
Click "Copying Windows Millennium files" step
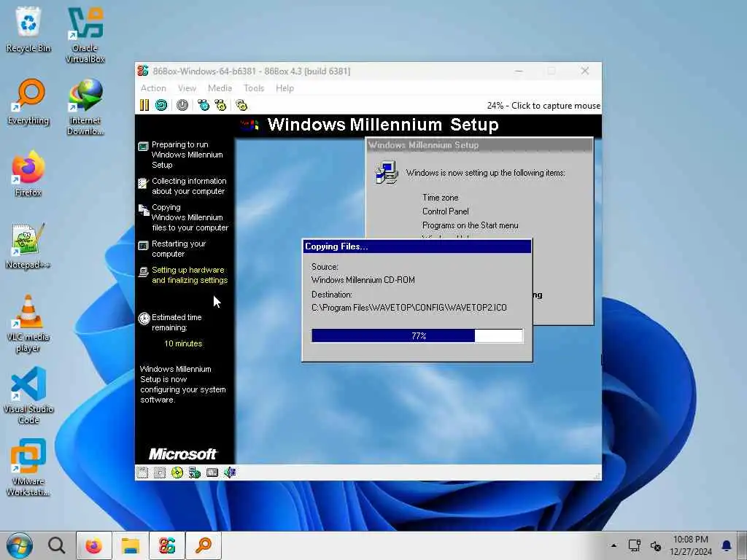click(190, 217)
